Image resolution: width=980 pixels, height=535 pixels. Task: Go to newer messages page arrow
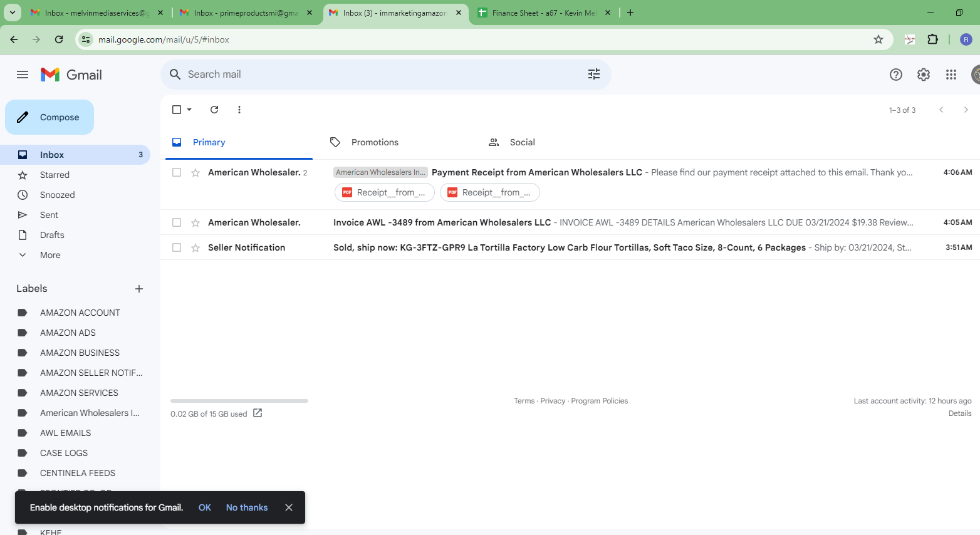[941, 110]
